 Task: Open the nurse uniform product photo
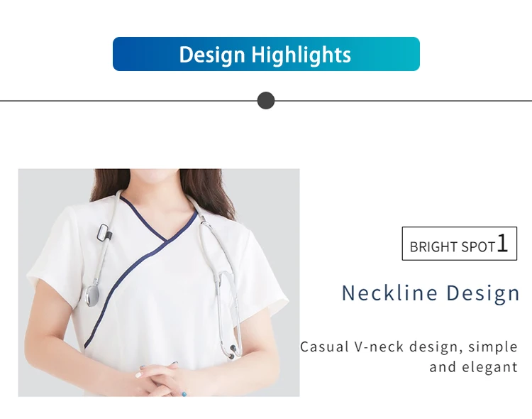pos(159,283)
